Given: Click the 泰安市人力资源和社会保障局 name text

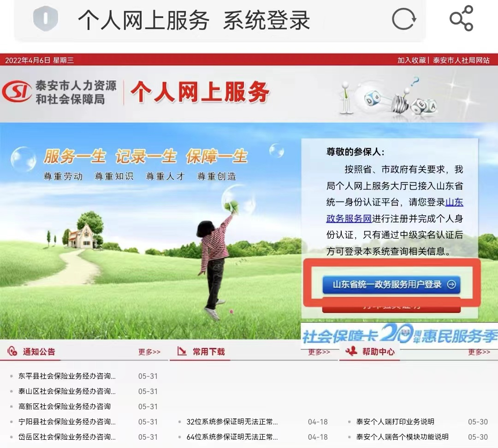Looking at the screenshot, I should tap(76, 92).
